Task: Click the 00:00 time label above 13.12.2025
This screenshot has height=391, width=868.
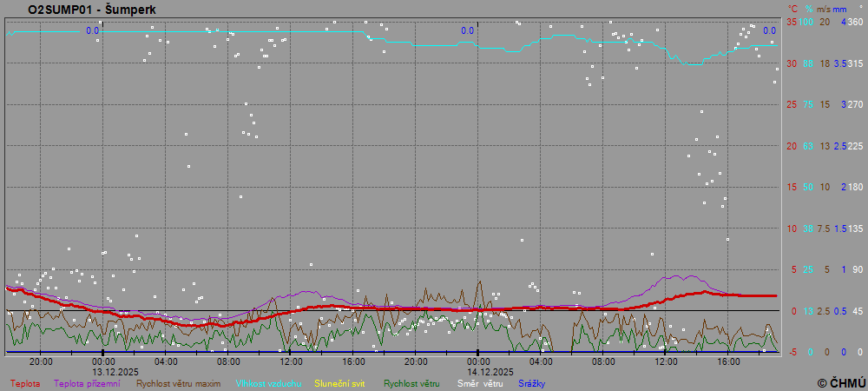Action: click(x=103, y=361)
